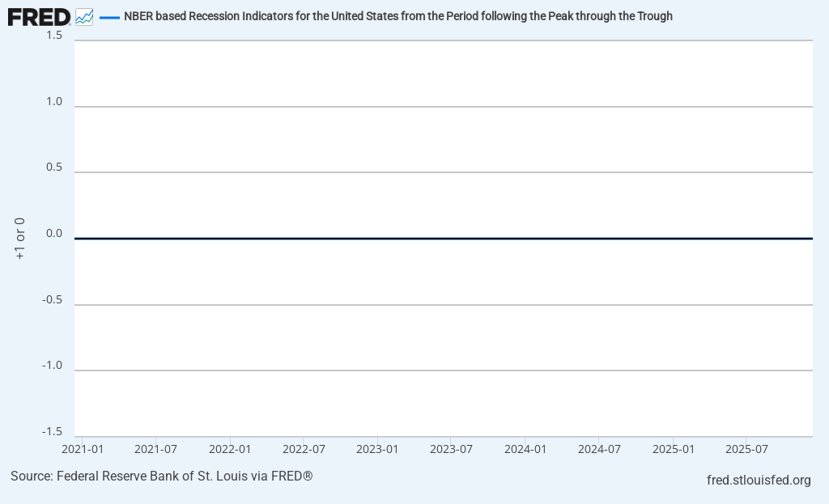This screenshot has height=504, width=829.
Task: Select the 2022-07 x-axis date label
Action: coord(304,448)
